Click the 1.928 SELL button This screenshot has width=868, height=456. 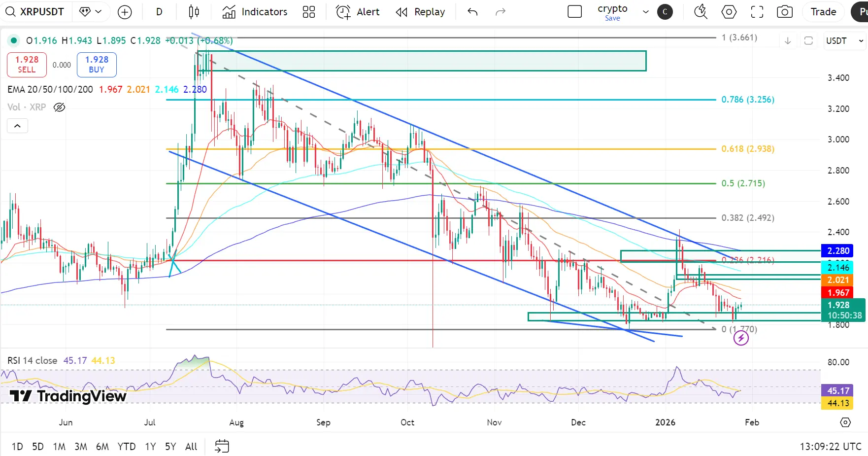pyautogui.click(x=27, y=65)
